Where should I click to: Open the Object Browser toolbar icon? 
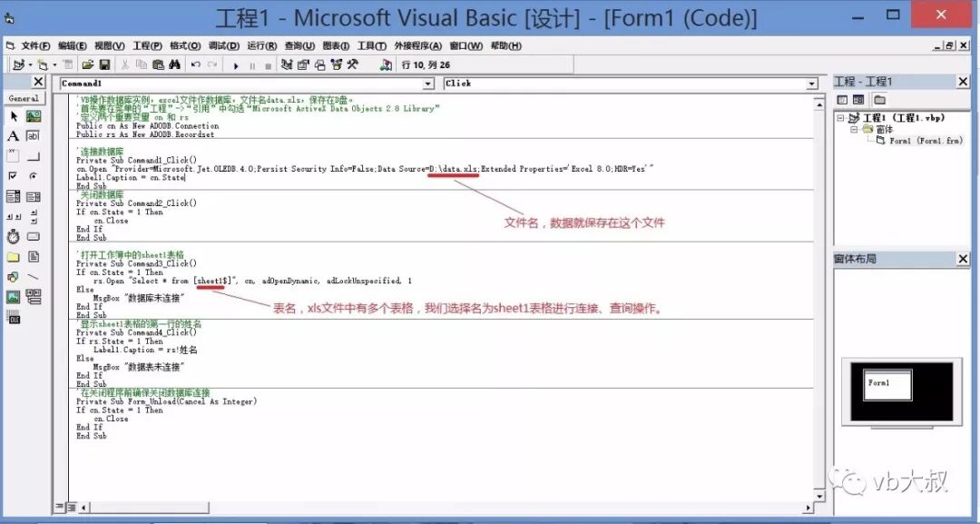click(x=337, y=64)
